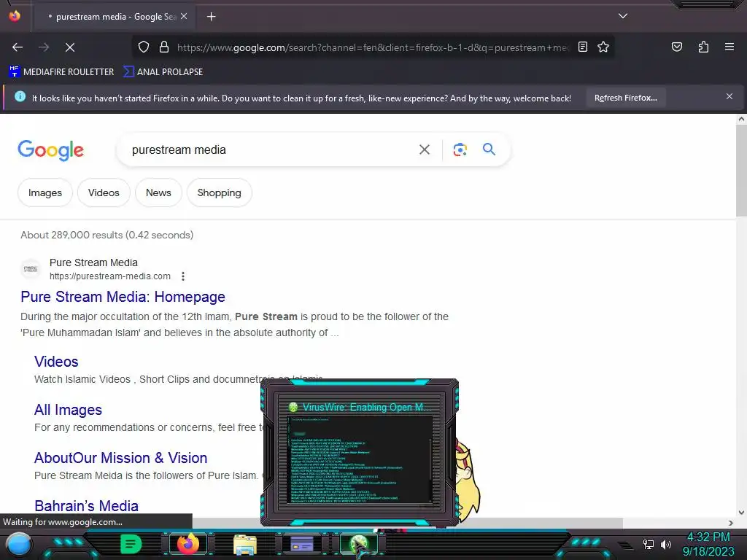Screen dimensions: 747x560
Task: Click the forward navigation arrow
Action: pyautogui.click(x=44, y=47)
